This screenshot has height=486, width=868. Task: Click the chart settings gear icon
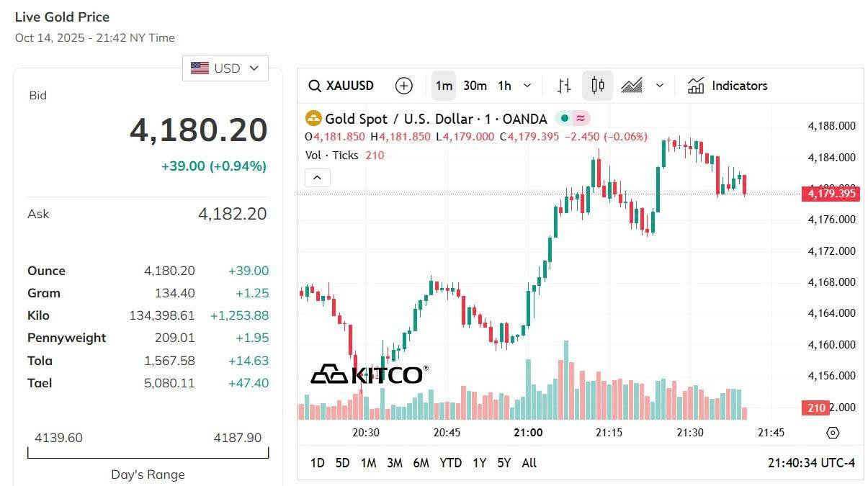832,432
